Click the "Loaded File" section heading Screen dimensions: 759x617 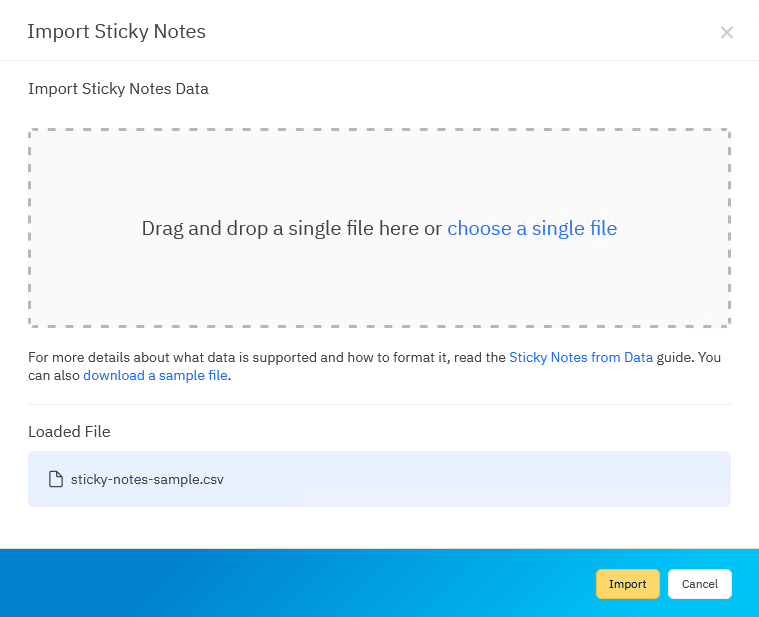point(69,432)
